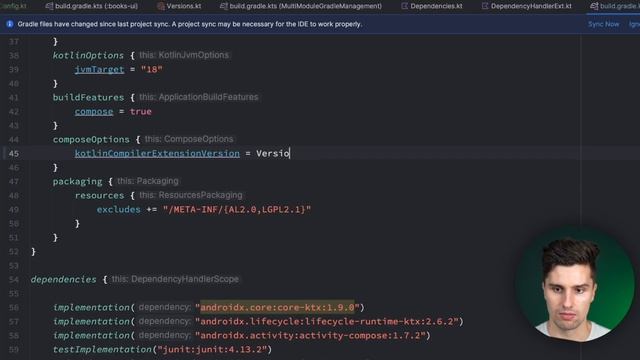Click the Sync Now link
640x360 pixels.
click(603, 24)
